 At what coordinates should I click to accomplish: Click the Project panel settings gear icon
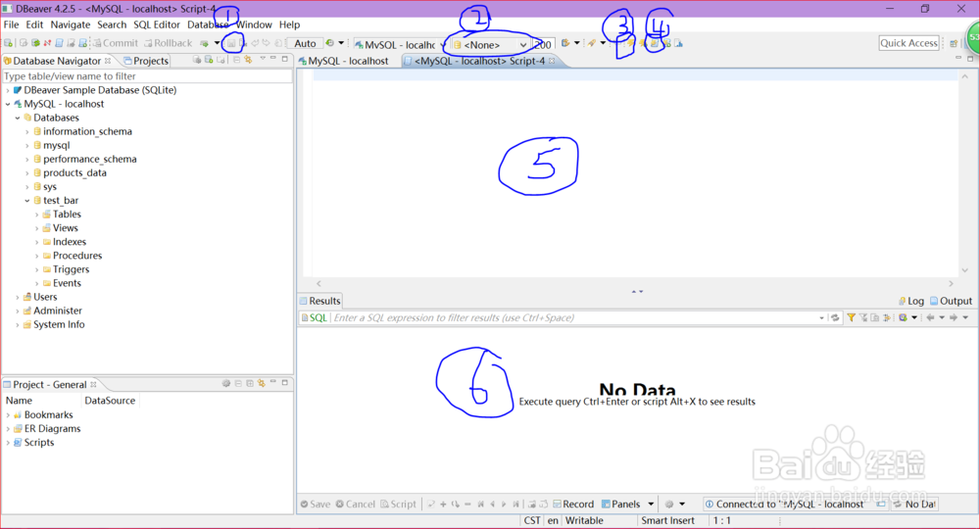226,383
